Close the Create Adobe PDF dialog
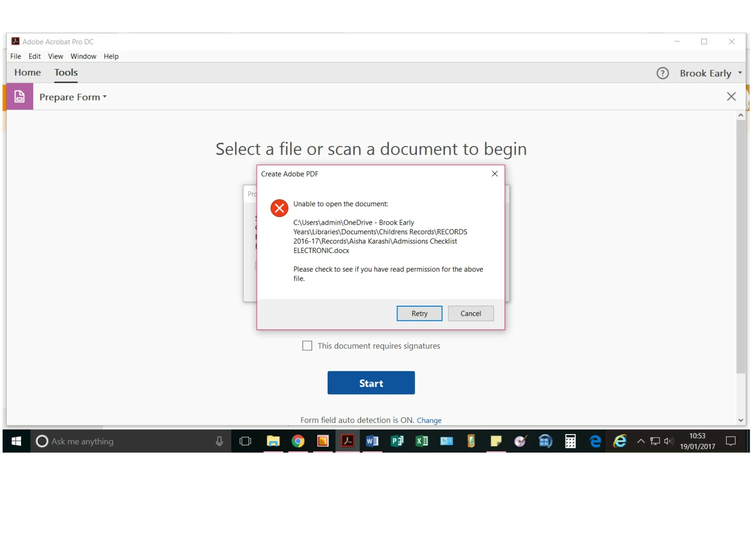756x534 pixels. 495,174
